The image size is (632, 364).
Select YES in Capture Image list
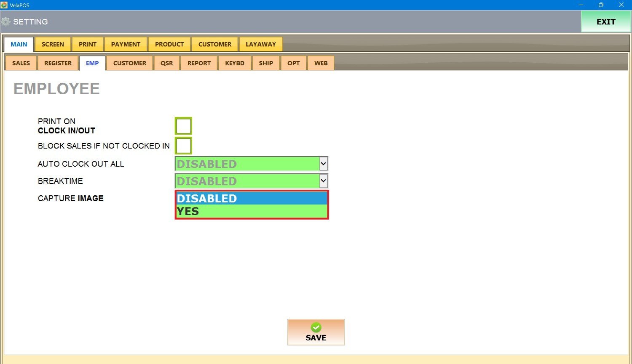(x=252, y=211)
